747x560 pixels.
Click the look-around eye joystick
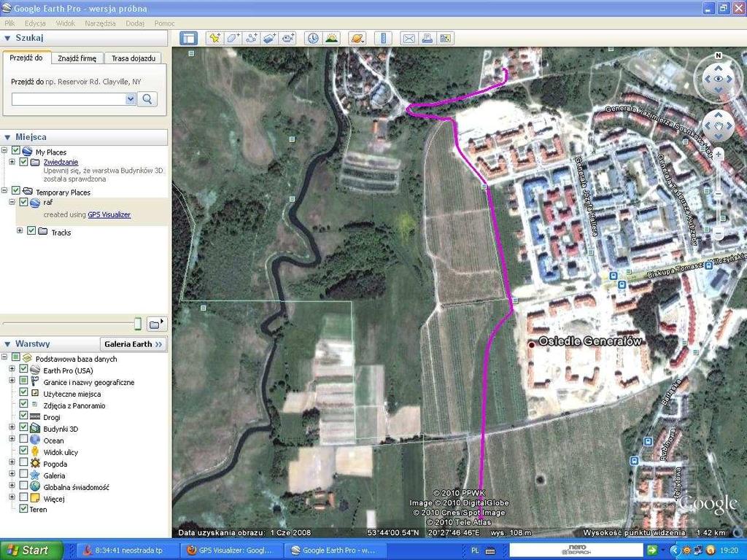[x=718, y=79]
